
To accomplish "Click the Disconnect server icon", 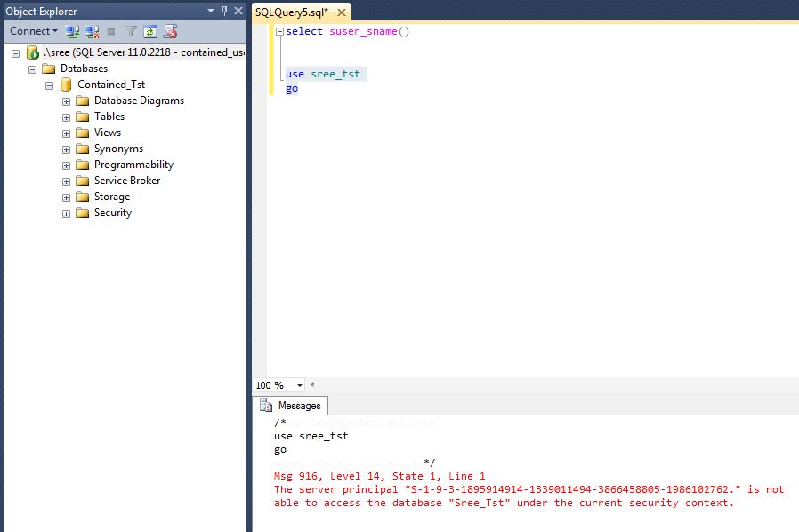I will pos(92,31).
